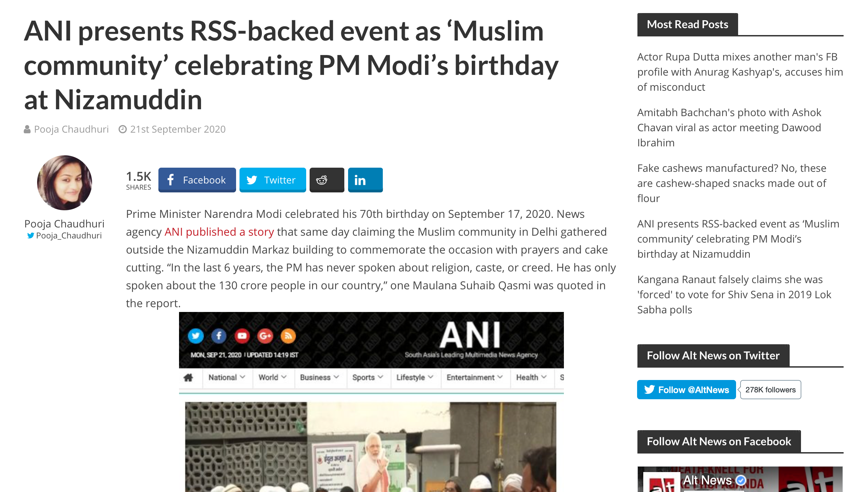This screenshot has width=868, height=492.
Task: Follow @AltNews on Twitter
Action: click(x=686, y=390)
